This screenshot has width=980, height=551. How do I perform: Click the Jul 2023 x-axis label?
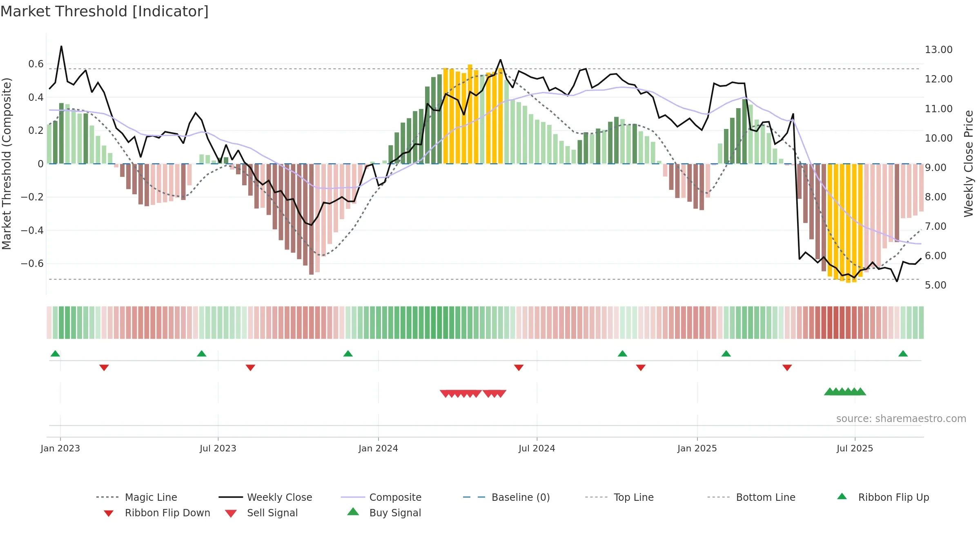(218, 448)
